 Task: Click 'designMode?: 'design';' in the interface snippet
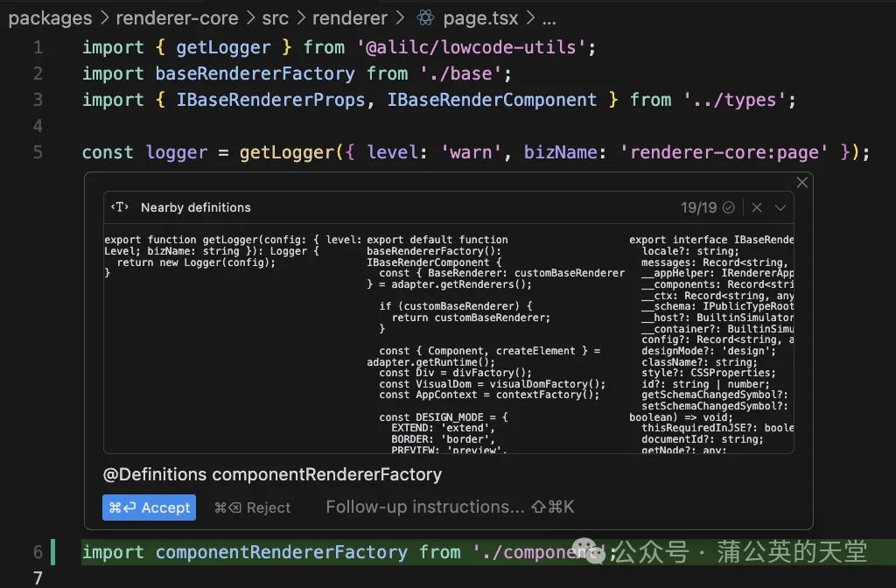pos(709,351)
